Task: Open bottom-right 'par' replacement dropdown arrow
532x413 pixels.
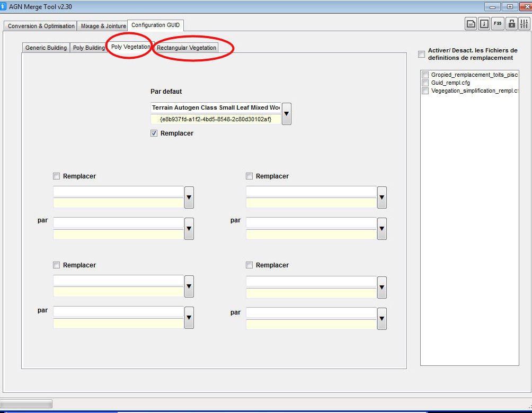Action: 382,319
